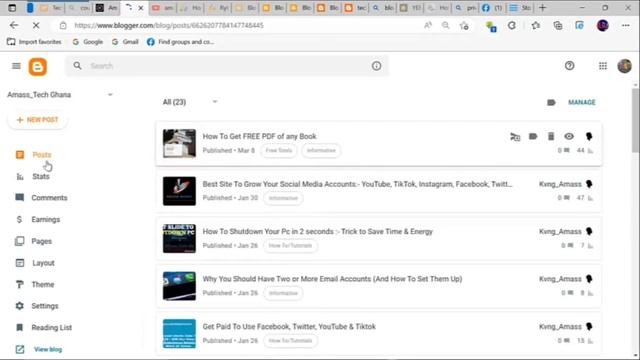
Task: Click views stats icon on FREE PDF post
Action: coord(590,151)
